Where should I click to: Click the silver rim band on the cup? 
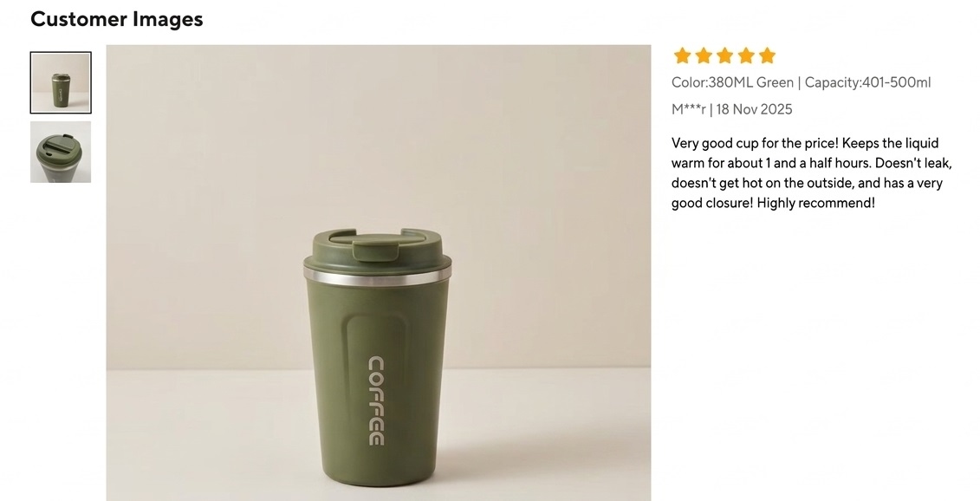[377, 277]
